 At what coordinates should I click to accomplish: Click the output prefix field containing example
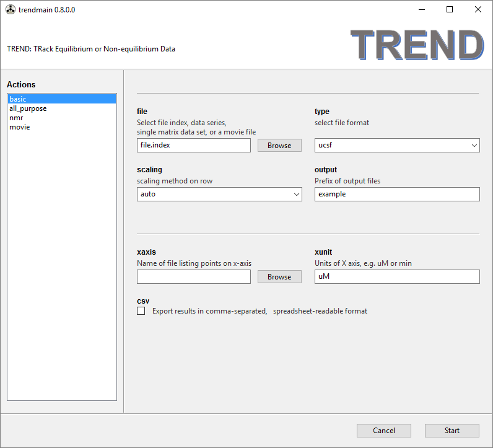[397, 194]
